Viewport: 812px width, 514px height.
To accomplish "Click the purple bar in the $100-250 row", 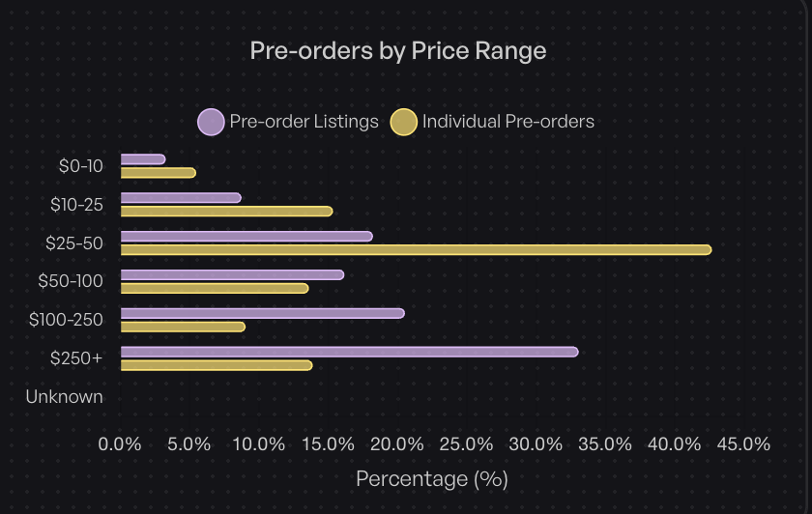I will click(x=262, y=313).
